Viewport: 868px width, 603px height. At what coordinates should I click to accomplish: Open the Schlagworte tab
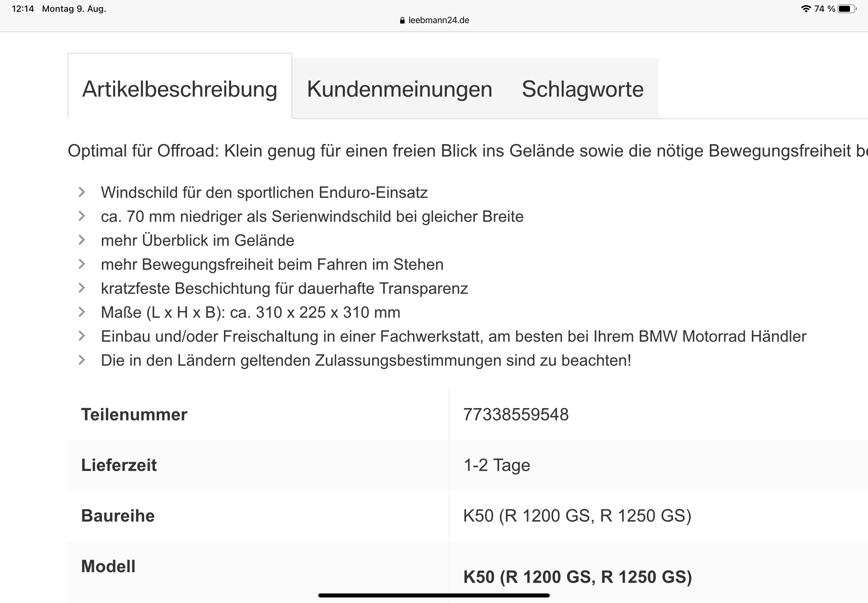[x=582, y=89]
